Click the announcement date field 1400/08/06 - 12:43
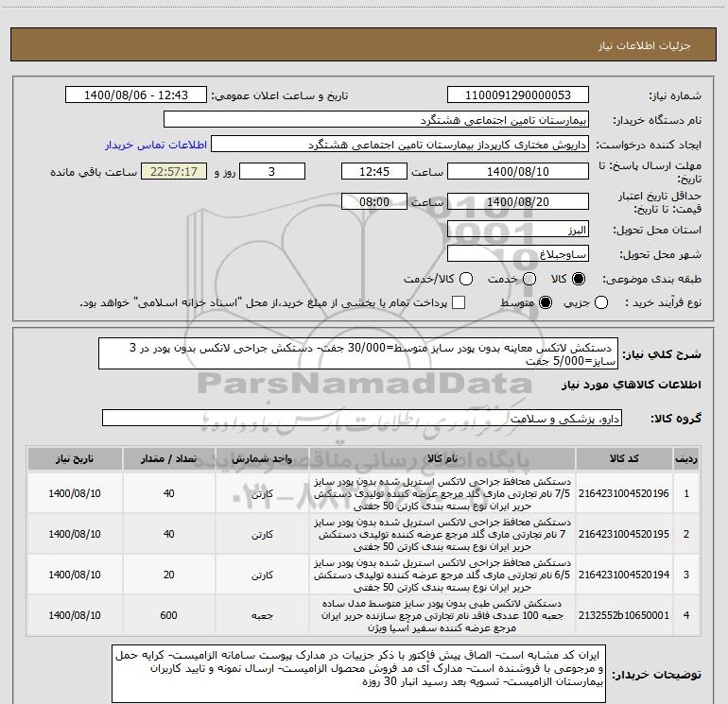This screenshot has height=704, width=728. 135,94
